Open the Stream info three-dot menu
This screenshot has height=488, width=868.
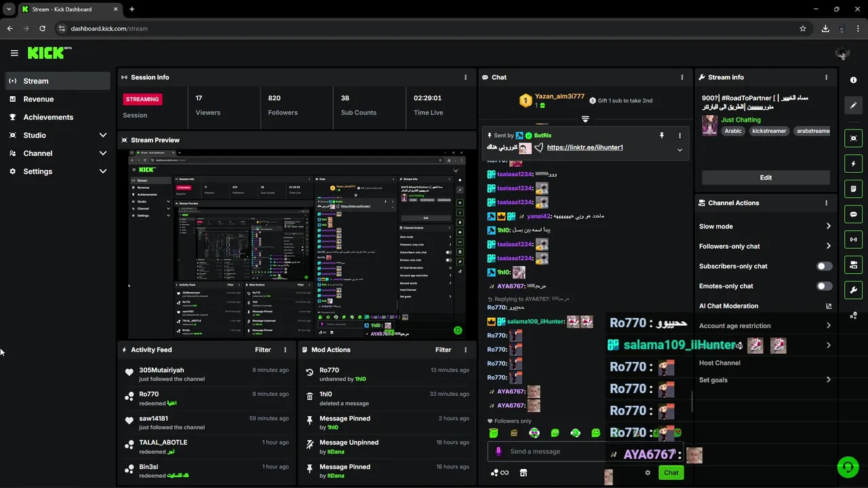826,77
